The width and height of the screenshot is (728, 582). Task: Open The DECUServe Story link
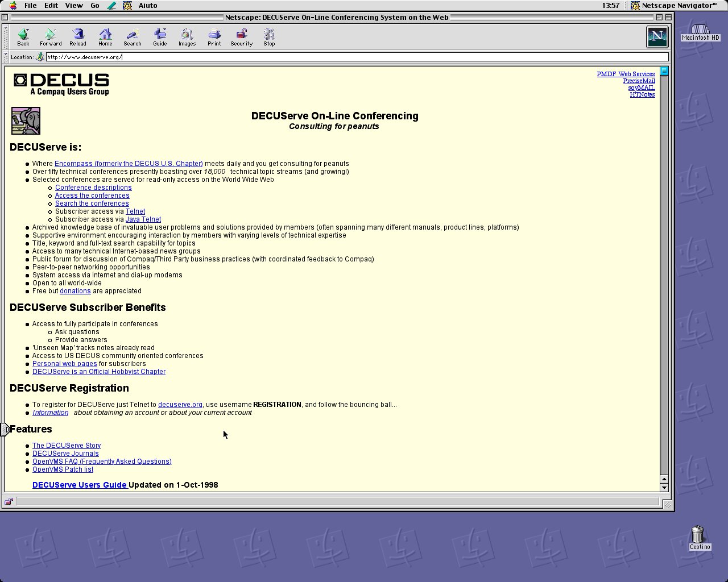pyautogui.click(x=67, y=446)
